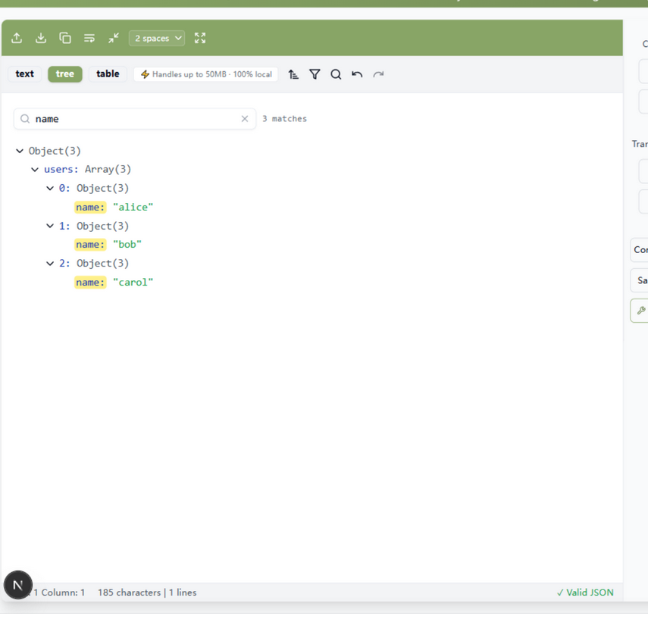The width and height of the screenshot is (648, 644).
Task: Select the "bob" string value
Action: (x=127, y=245)
